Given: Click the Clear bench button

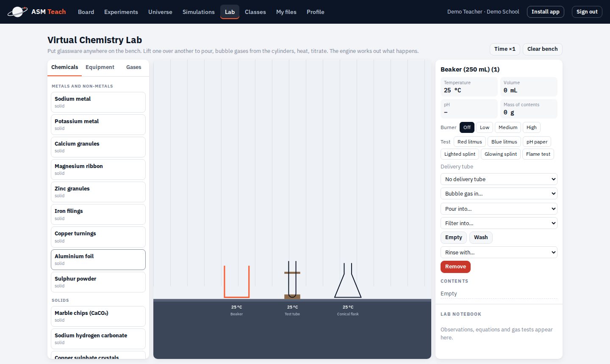Looking at the screenshot, I should (543, 49).
